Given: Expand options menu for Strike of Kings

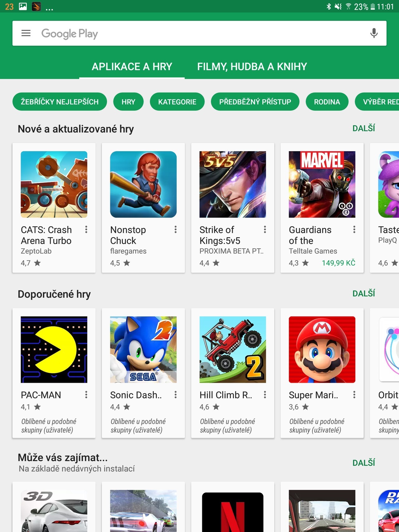Looking at the screenshot, I should click(265, 230).
